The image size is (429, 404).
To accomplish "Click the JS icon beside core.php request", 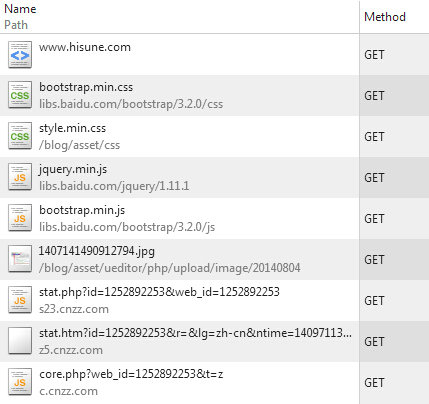I will (20, 382).
